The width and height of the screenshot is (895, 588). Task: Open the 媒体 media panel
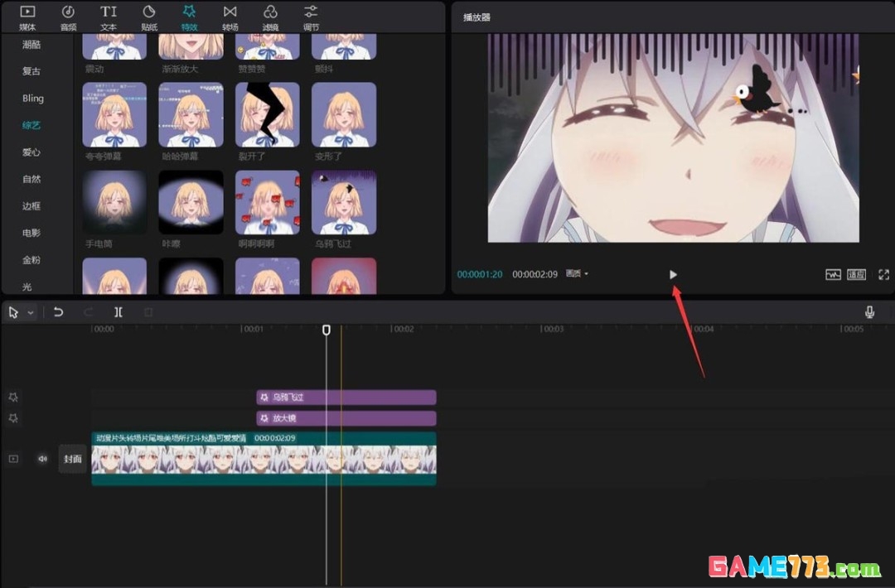pos(27,17)
